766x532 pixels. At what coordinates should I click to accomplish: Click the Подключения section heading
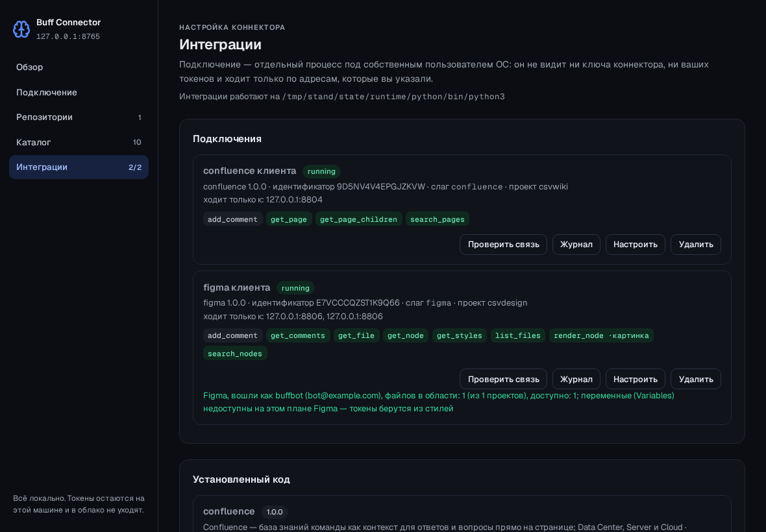(227, 139)
